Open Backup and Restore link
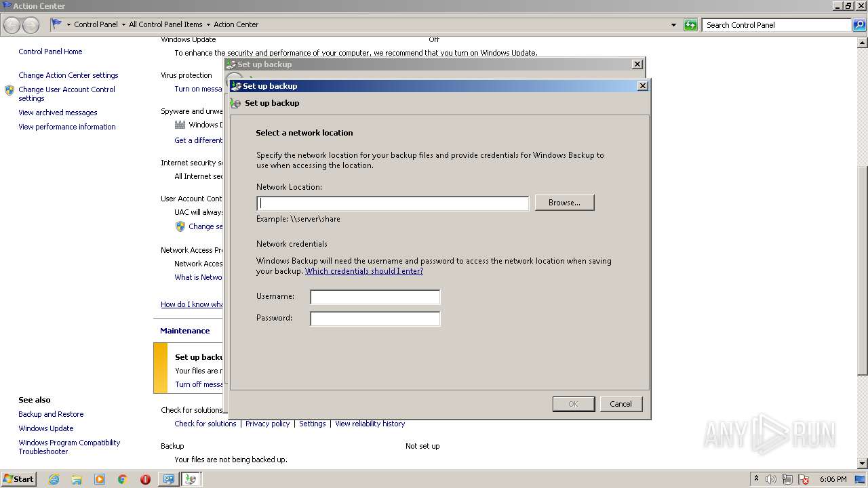The width and height of the screenshot is (868, 488). coord(51,414)
